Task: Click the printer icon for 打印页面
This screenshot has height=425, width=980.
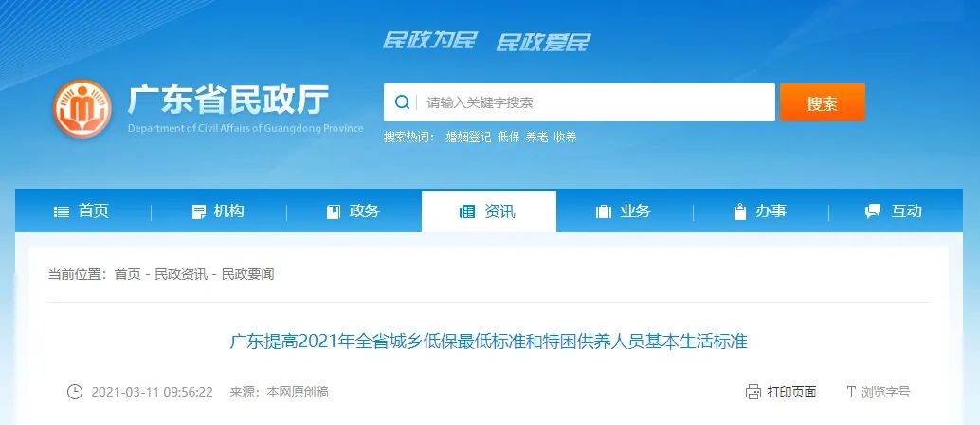Action: click(x=753, y=393)
